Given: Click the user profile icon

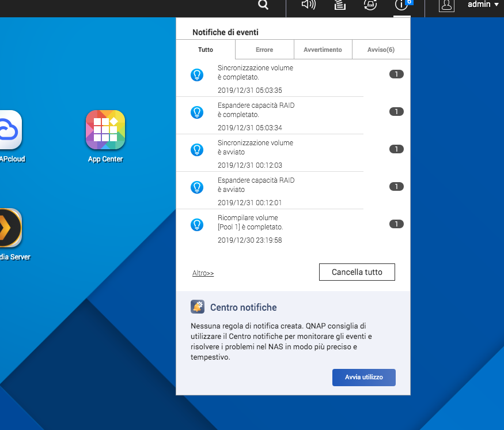Looking at the screenshot, I should tap(446, 5).
